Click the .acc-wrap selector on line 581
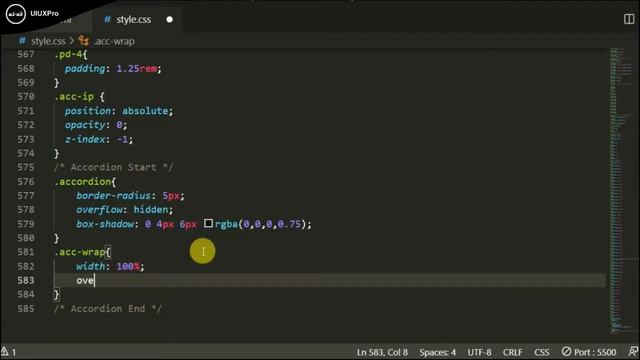The width and height of the screenshot is (640, 360). coord(80,252)
